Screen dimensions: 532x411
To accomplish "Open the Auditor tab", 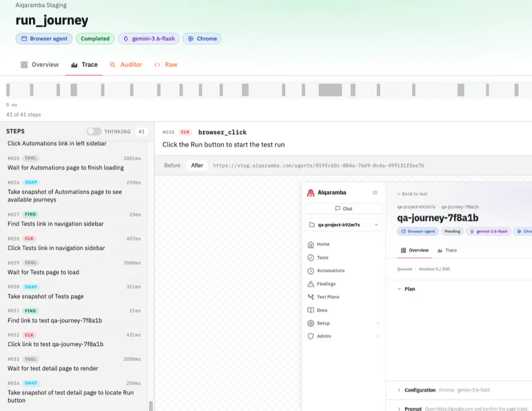I will point(126,64).
